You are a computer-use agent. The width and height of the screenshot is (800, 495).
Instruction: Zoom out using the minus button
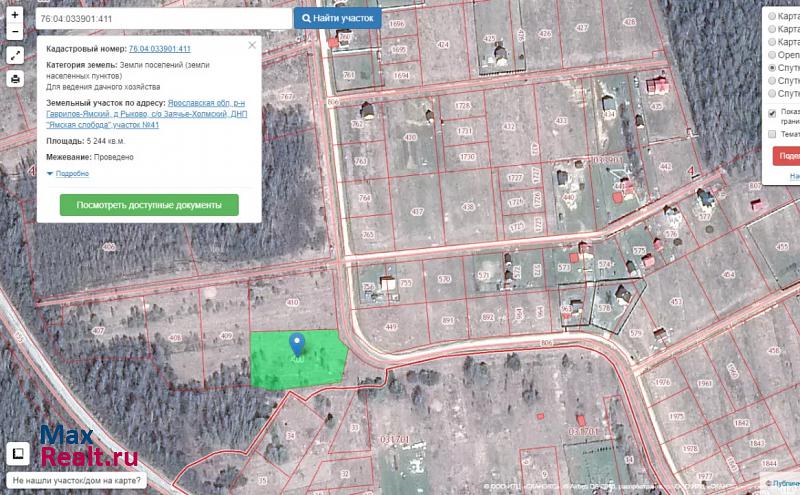click(x=15, y=33)
